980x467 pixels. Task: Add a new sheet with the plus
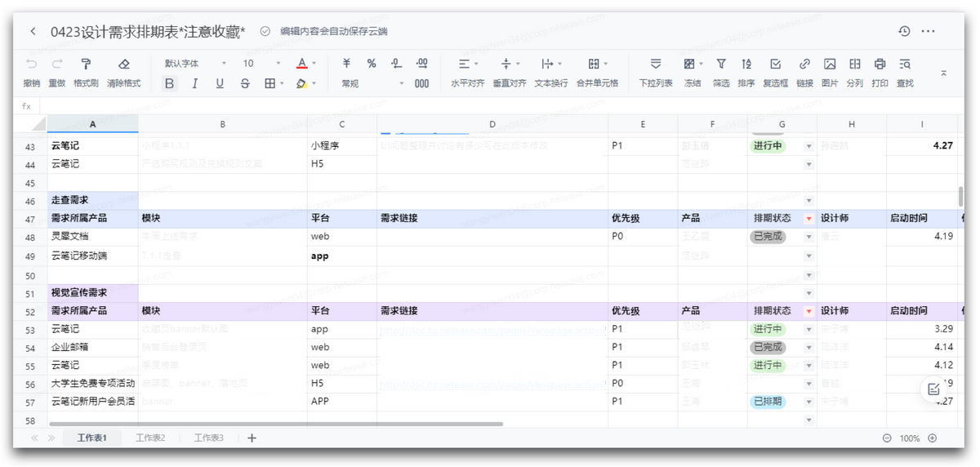pyautogui.click(x=252, y=438)
